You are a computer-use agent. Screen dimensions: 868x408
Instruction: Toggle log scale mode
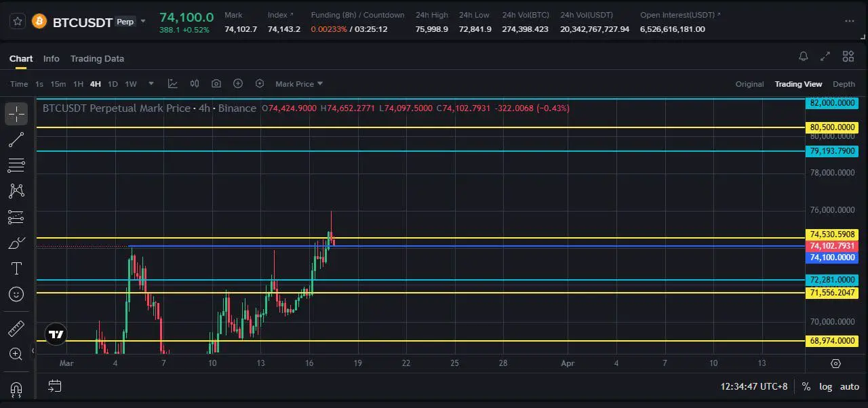(825, 386)
